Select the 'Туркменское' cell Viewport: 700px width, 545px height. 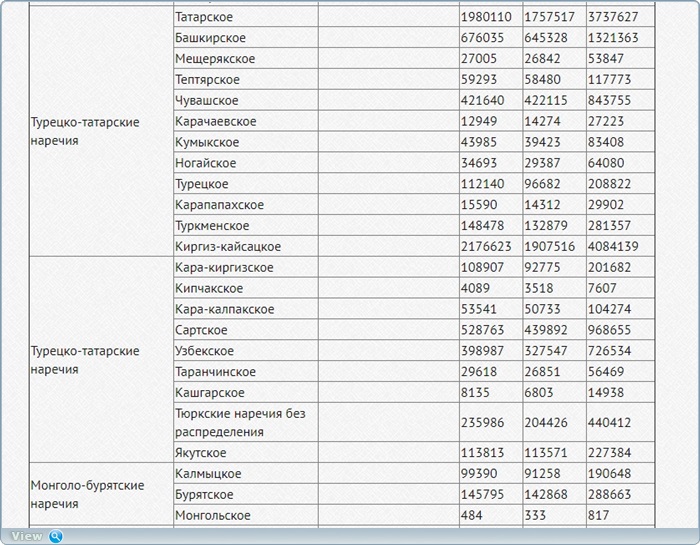click(x=246, y=225)
